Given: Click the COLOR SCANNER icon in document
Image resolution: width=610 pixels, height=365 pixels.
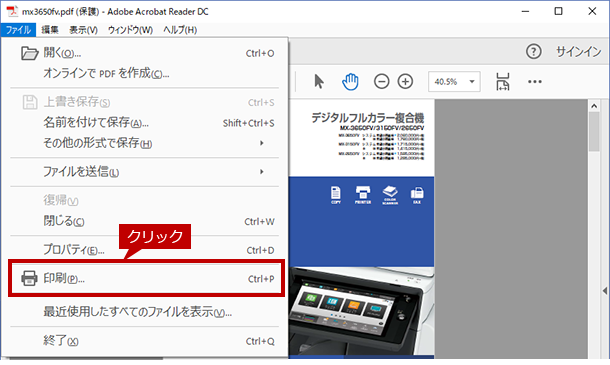Looking at the screenshot, I should point(390,195).
